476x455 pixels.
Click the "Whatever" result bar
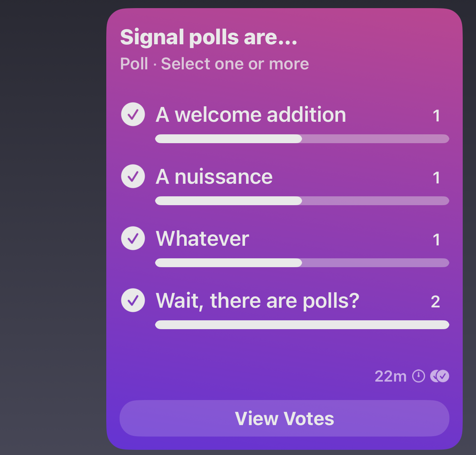(x=302, y=263)
